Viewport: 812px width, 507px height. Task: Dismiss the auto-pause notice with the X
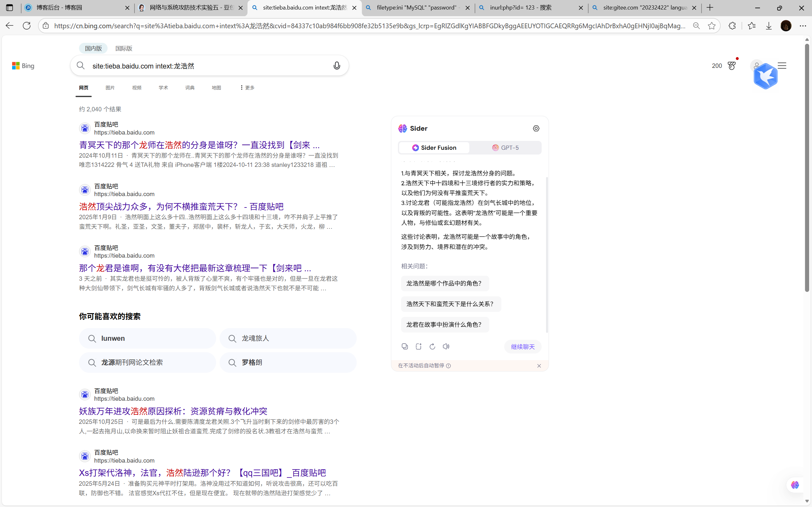[539, 365]
